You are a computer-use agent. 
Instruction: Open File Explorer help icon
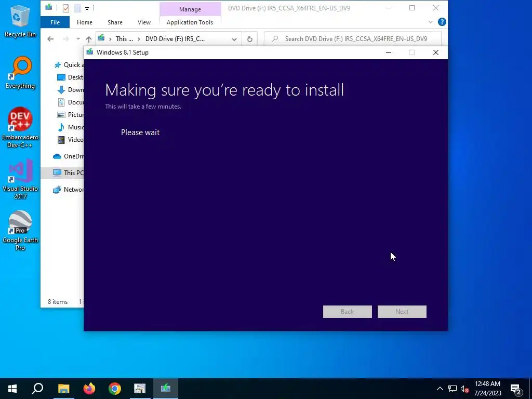442,22
